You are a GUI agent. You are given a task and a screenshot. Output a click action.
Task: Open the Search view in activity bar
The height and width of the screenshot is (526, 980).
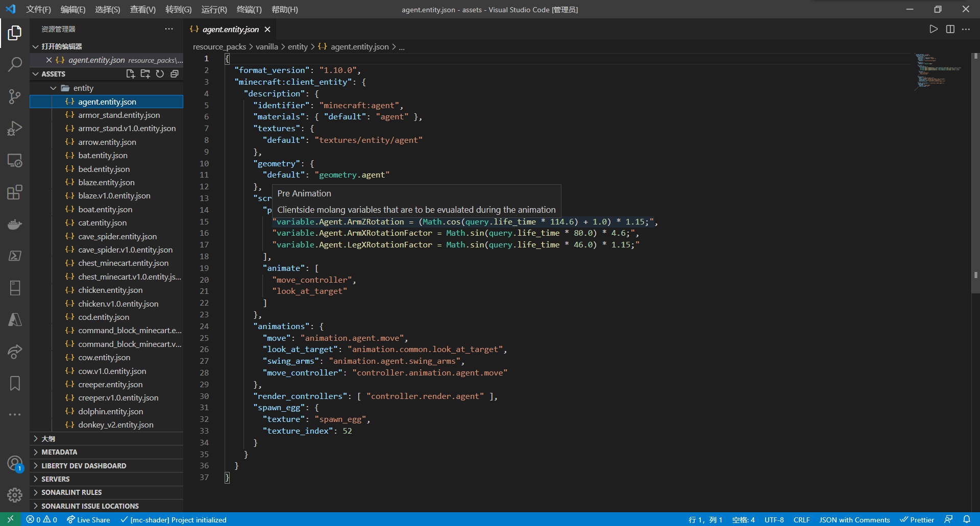tap(15, 65)
